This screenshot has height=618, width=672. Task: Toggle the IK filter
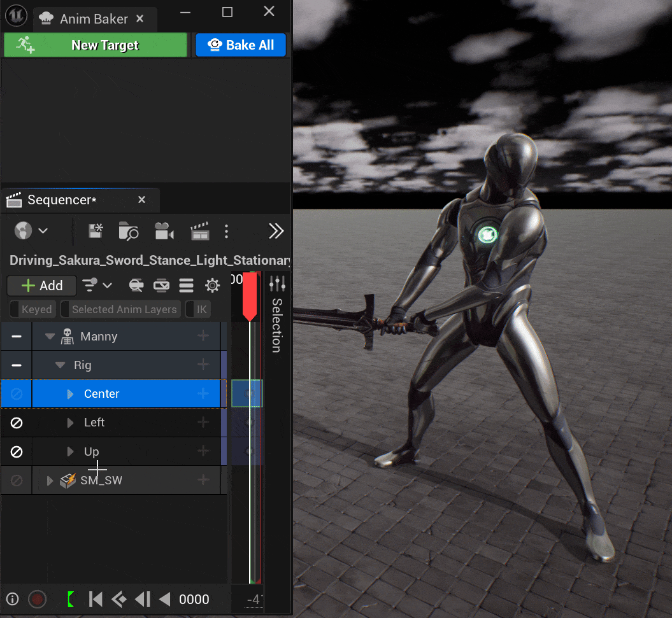click(x=197, y=309)
